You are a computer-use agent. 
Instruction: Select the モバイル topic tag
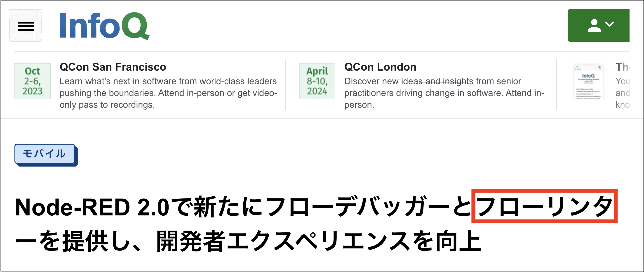pos(45,154)
